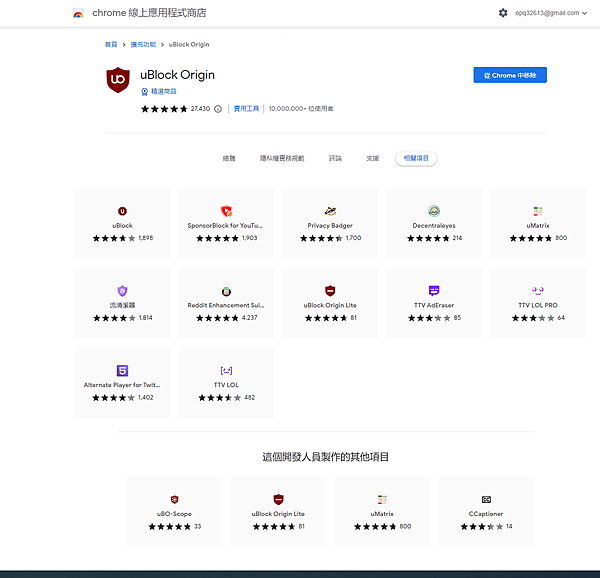This screenshot has width=600, height=578.
Task: Click the uBO-Scope icon
Action: click(x=174, y=500)
